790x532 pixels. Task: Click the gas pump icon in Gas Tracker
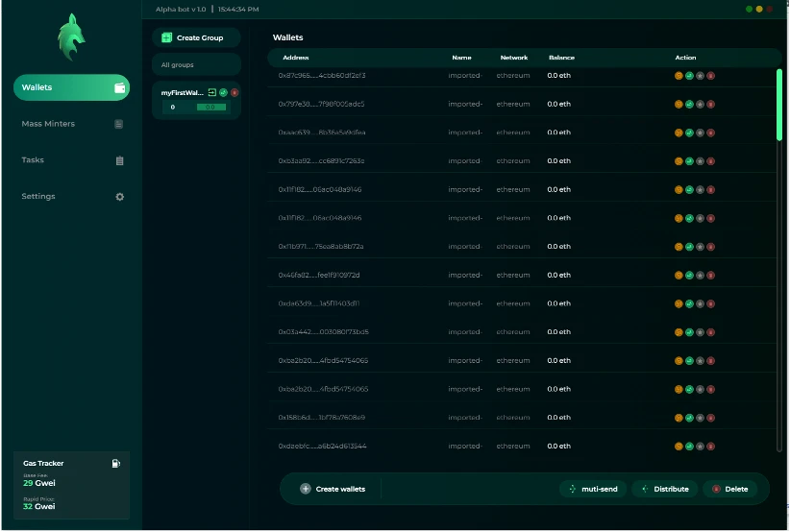tap(116, 464)
